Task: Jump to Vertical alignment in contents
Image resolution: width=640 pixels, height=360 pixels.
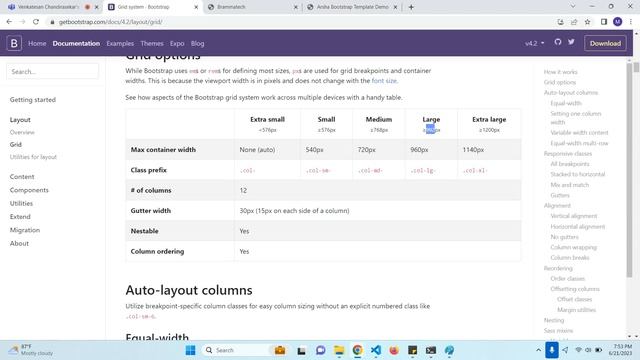Action: [x=573, y=216]
